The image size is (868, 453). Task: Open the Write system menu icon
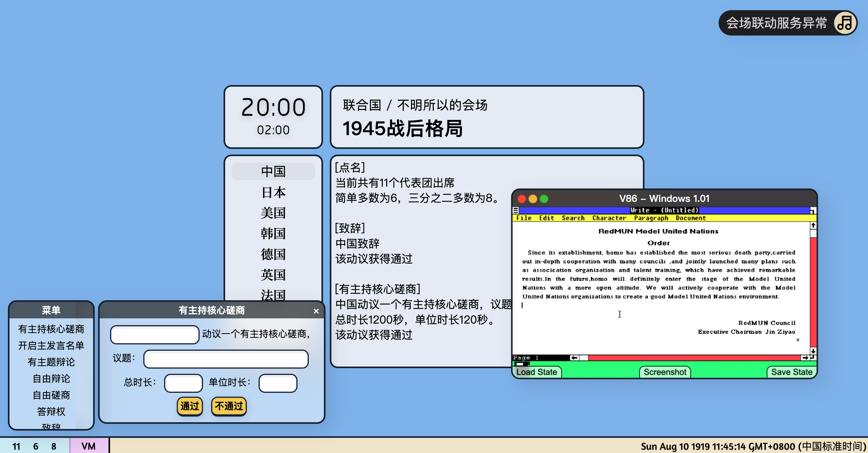516,210
